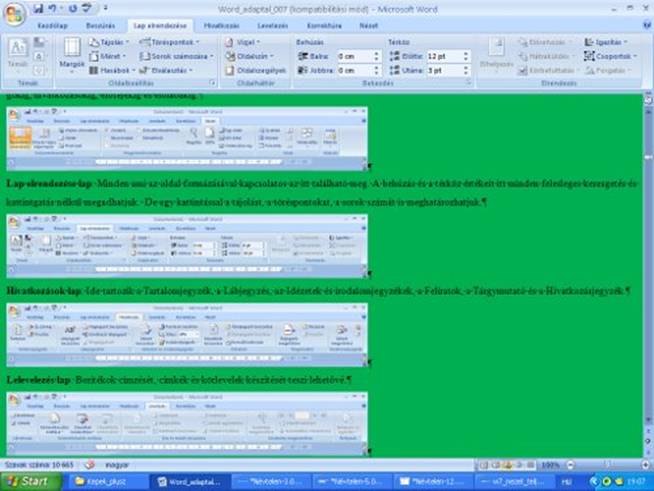Click zoom out minus button
The width and height of the screenshot is (654, 491).
pyautogui.click(x=571, y=465)
